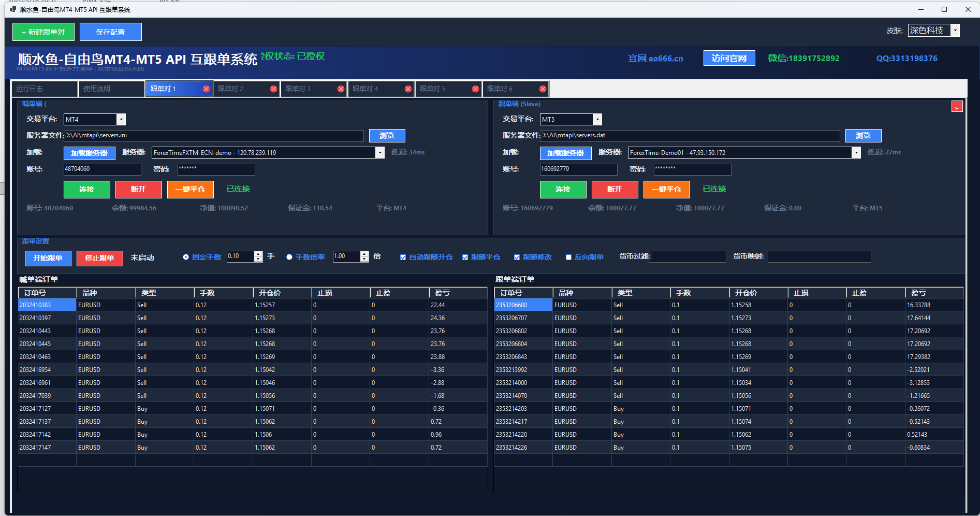Select the 固定手数 radio button
Image resolution: width=980 pixels, height=516 pixels.
[186, 257]
